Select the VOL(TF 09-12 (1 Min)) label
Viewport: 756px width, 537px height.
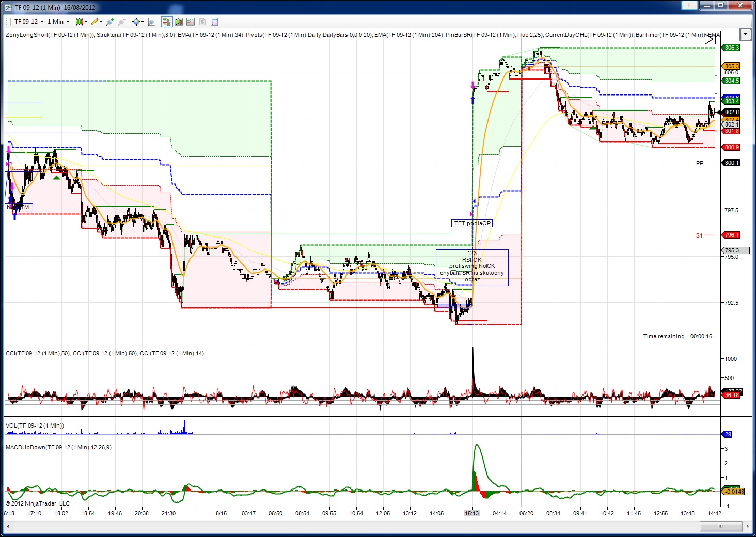pos(35,425)
